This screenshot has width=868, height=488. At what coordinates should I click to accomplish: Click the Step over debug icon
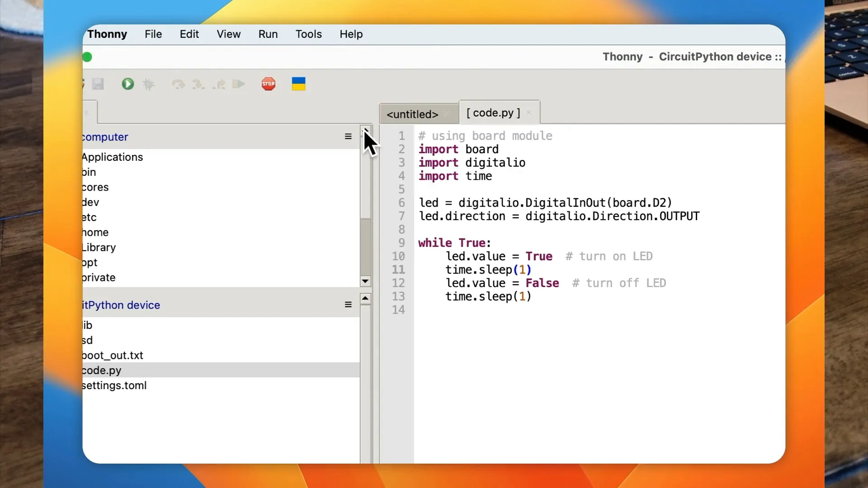(x=179, y=84)
